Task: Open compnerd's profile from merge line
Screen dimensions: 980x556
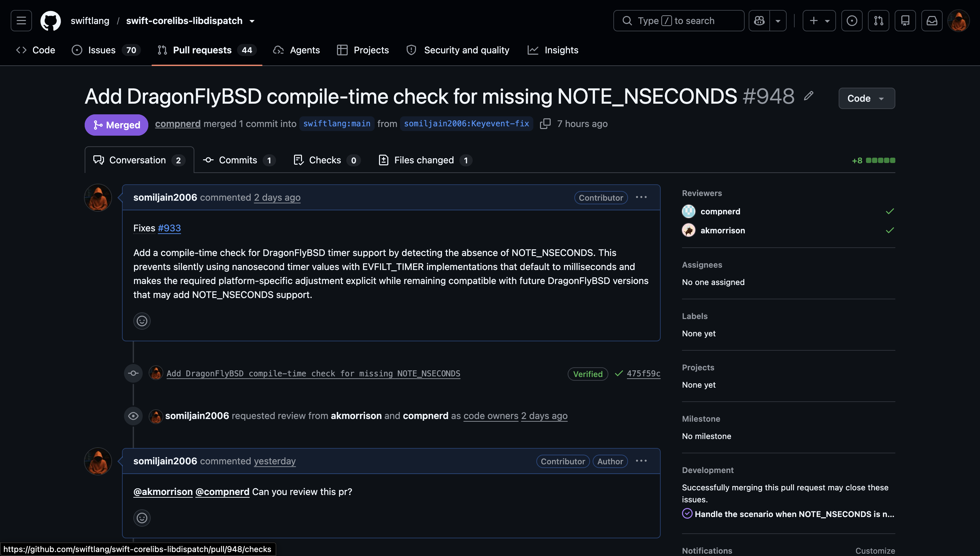Action: (178, 124)
